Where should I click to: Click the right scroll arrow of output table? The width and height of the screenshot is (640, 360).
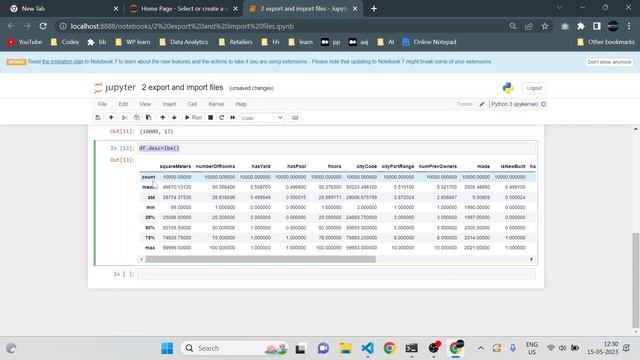531,259
